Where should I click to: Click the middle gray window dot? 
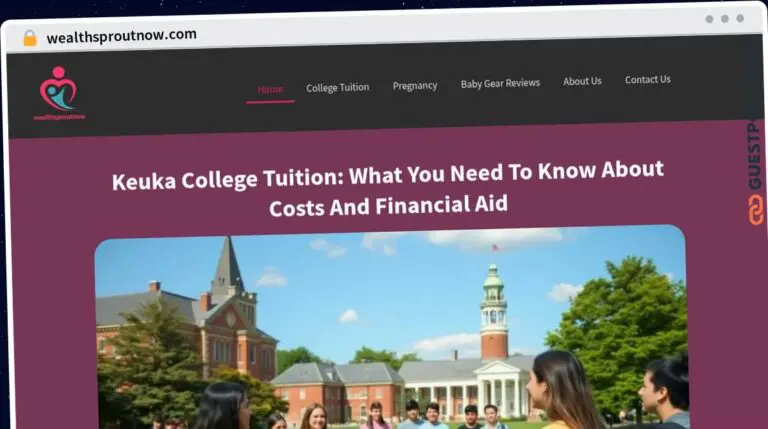[724, 19]
